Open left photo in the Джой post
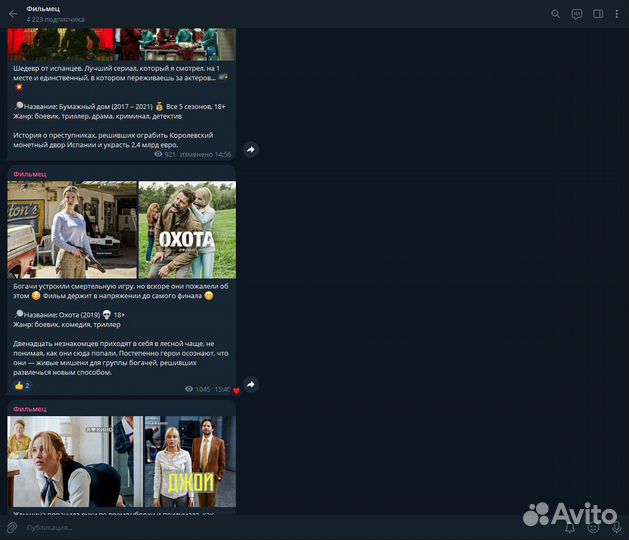 pos(74,462)
